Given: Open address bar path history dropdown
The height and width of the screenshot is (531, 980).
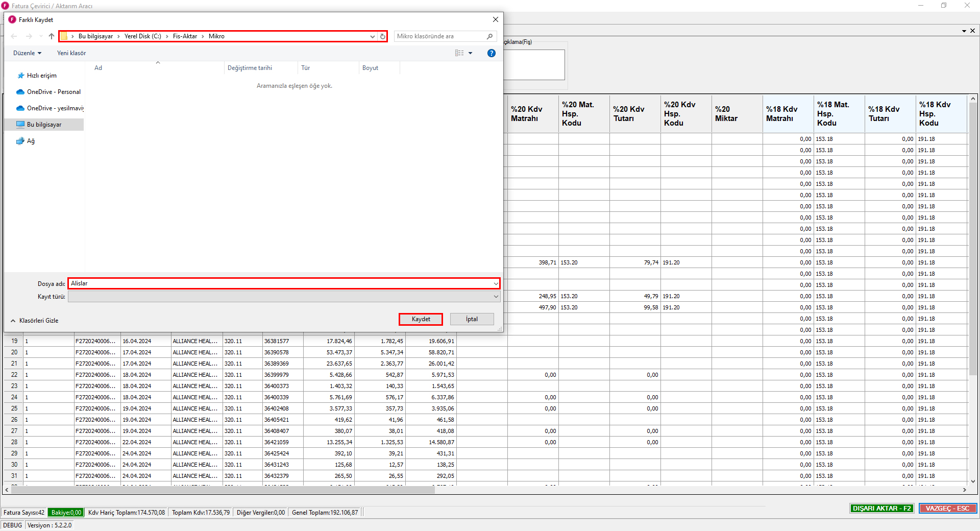Looking at the screenshot, I should click(x=372, y=36).
